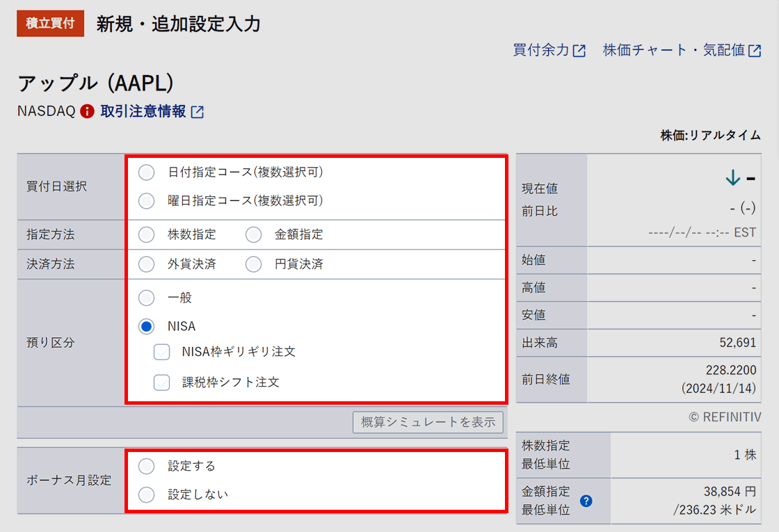Click the 株価:リアルタイム label
This screenshot has width=779, height=532.
pyautogui.click(x=710, y=135)
